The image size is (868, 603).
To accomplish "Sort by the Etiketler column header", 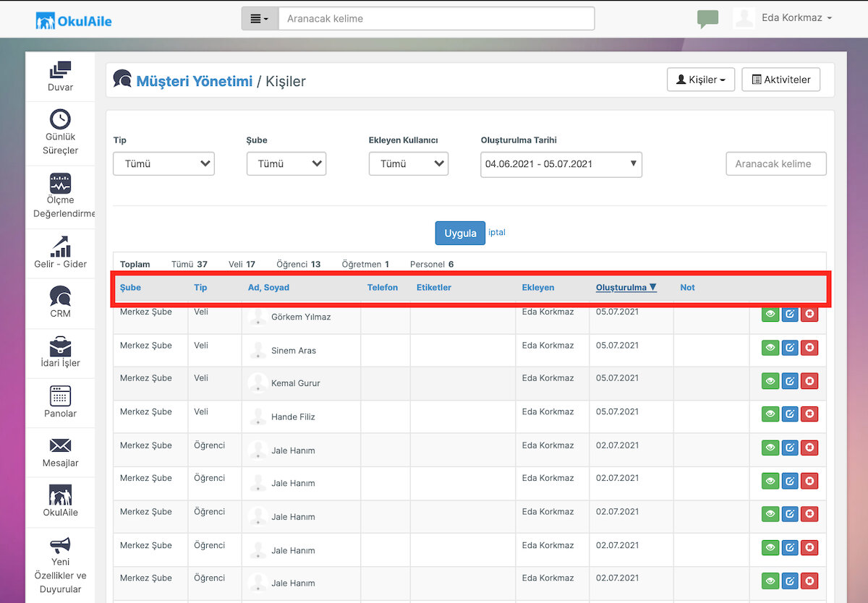I will point(434,288).
